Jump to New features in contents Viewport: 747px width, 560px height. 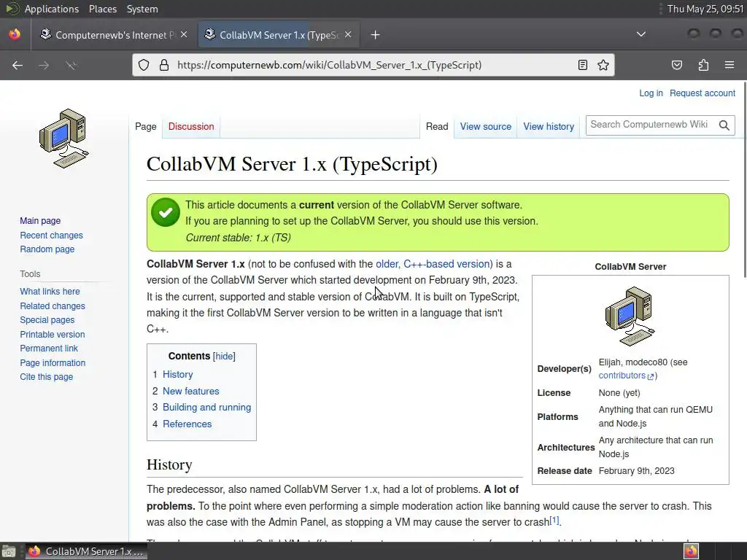pyautogui.click(x=190, y=391)
